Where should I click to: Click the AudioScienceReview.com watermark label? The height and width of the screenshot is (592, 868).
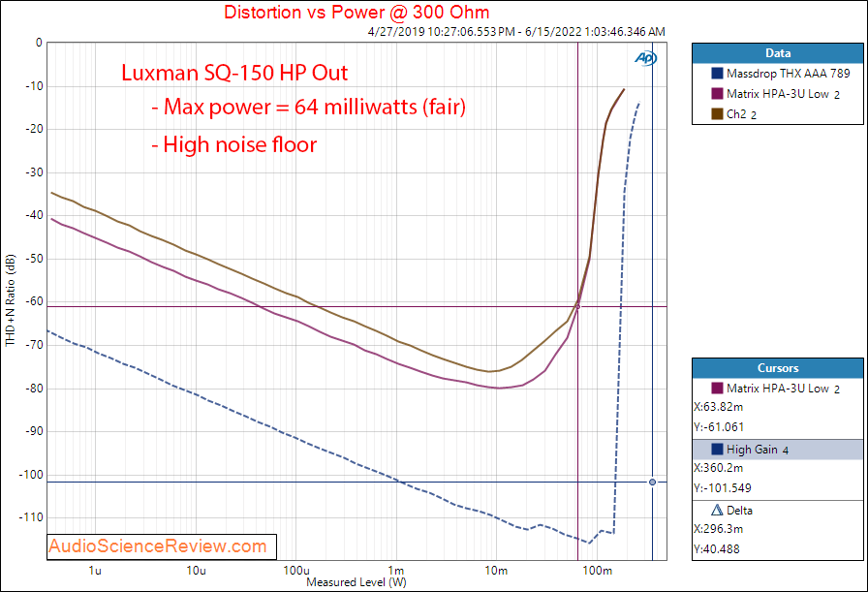pos(158,546)
